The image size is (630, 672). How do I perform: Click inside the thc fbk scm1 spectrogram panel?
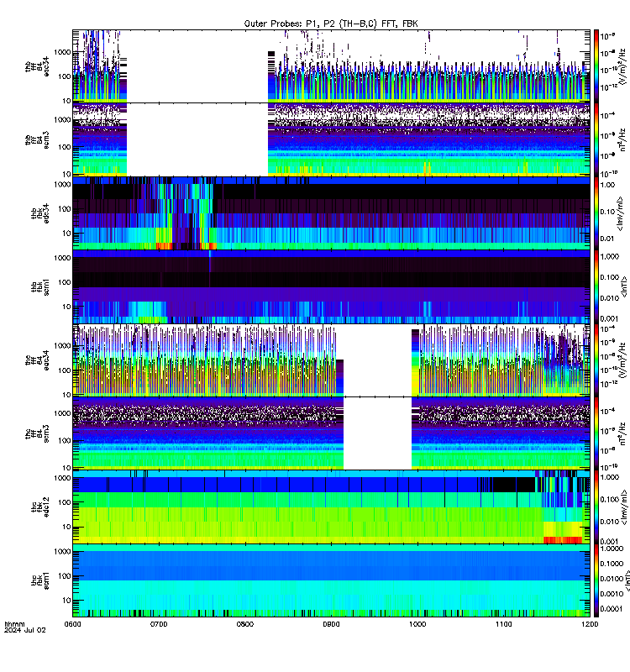coord(331,580)
